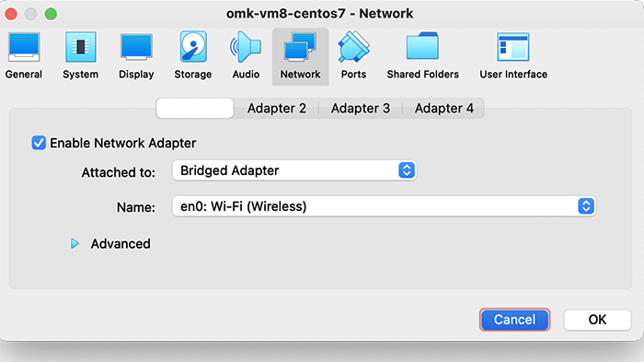Expand the Advanced section triangle
644x362 pixels.
(x=75, y=243)
